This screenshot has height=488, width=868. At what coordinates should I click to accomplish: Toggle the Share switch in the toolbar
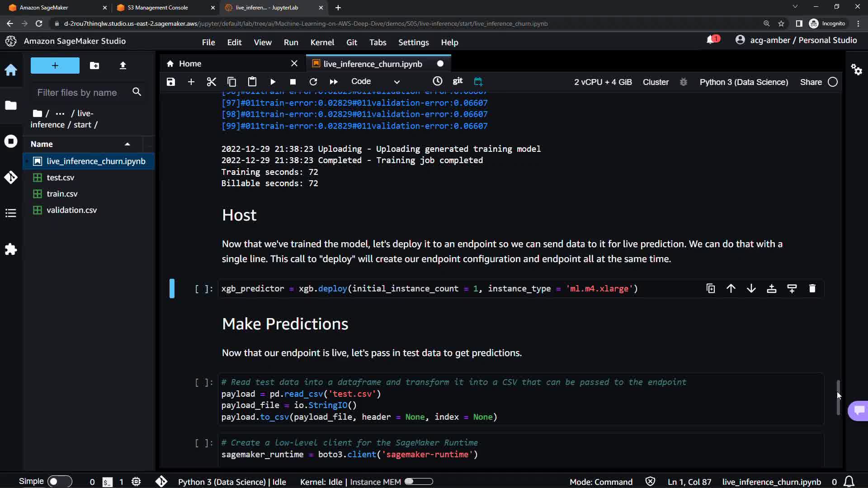(832, 82)
